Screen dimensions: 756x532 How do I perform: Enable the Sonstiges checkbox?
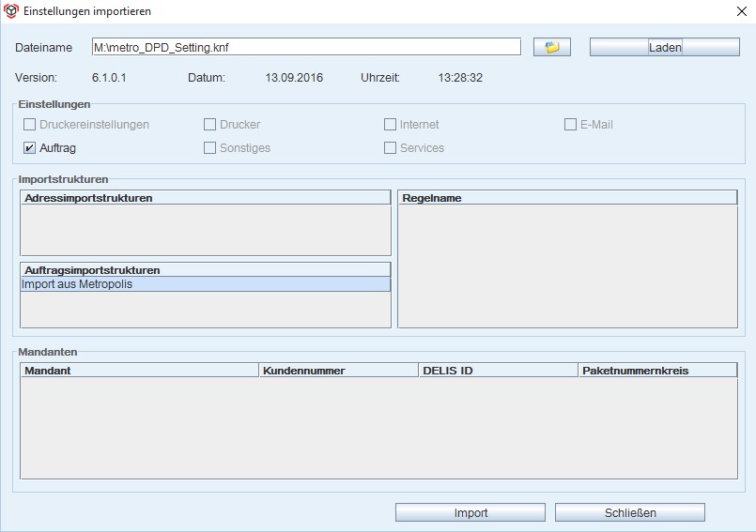click(x=210, y=148)
